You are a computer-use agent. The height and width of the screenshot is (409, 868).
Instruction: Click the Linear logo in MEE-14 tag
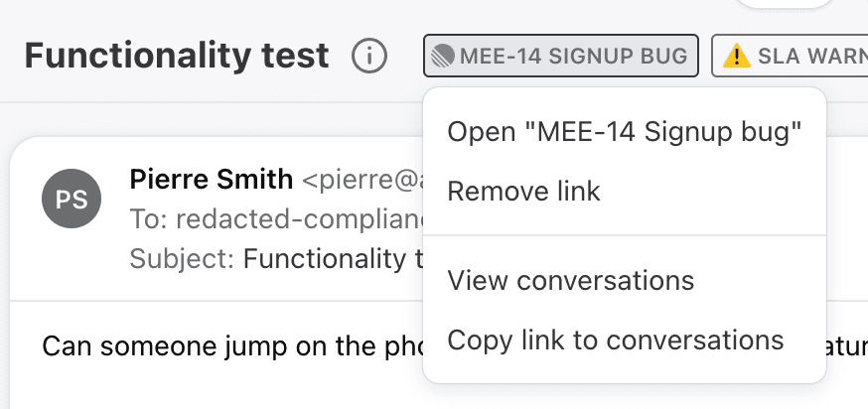point(443,56)
